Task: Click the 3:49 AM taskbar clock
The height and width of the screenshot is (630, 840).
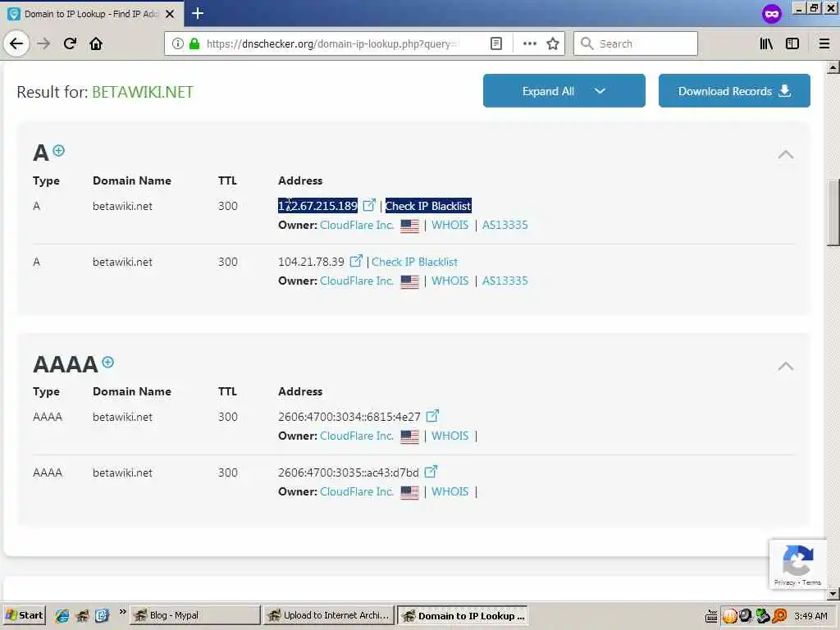Action: pos(810,616)
